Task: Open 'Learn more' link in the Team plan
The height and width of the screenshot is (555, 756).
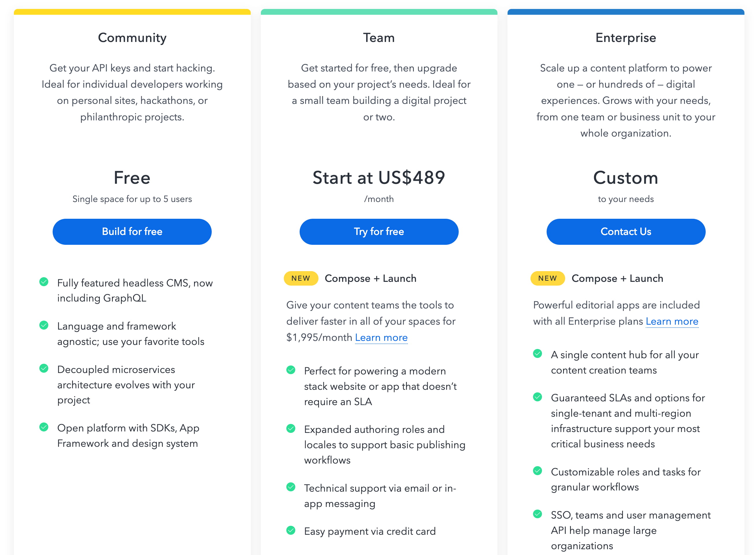Action: pyautogui.click(x=381, y=337)
